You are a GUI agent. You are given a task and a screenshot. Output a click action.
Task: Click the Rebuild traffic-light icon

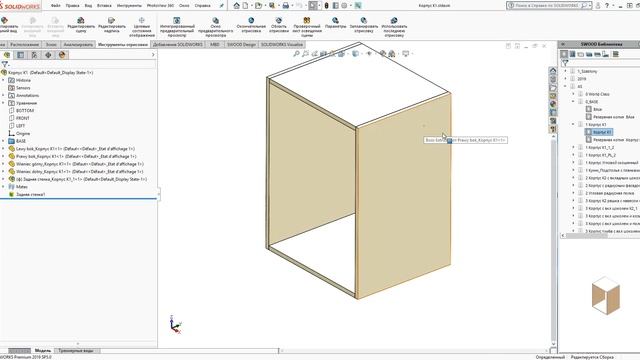[x=327, y=6]
